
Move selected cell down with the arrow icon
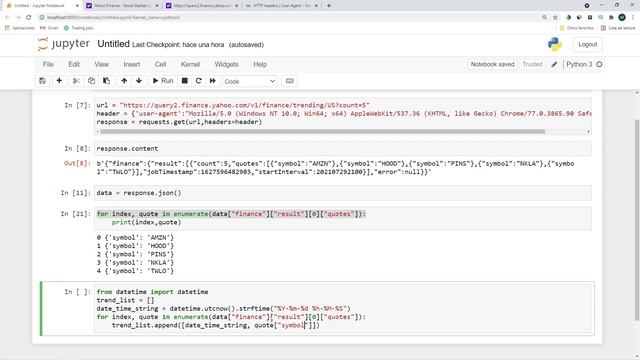click(139, 81)
